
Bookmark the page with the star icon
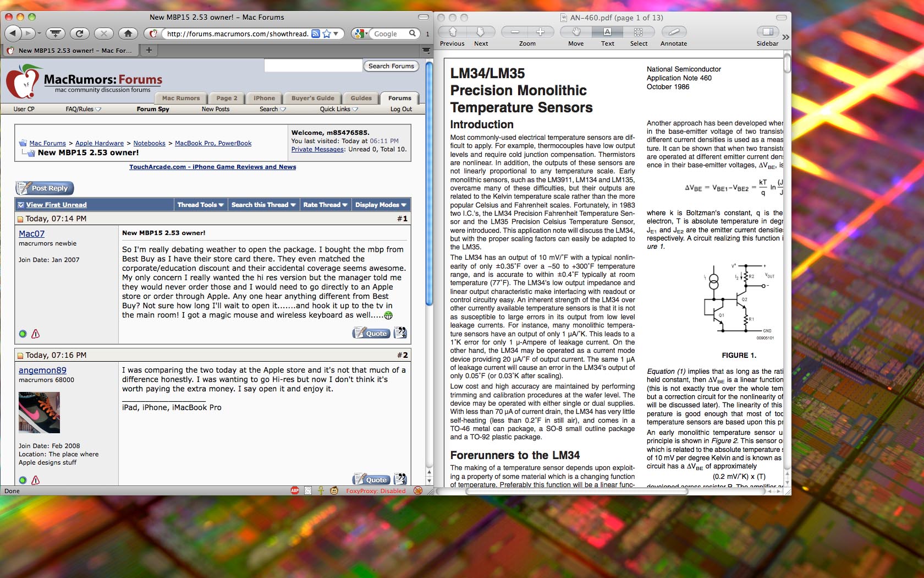[327, 34]
